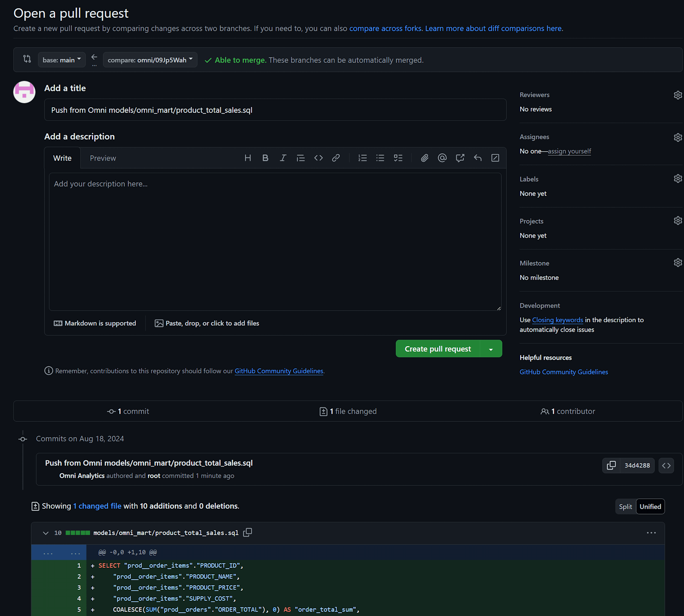Open commit title Push from Omni link
Viewport: 684px width, 616px height.
coord(149,463)
